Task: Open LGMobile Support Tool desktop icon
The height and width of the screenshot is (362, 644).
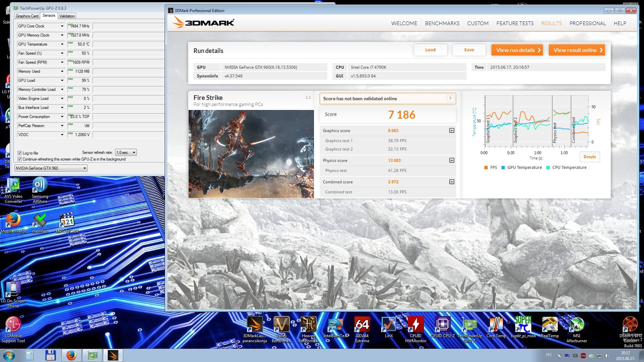Action: [x=13, y=329]
